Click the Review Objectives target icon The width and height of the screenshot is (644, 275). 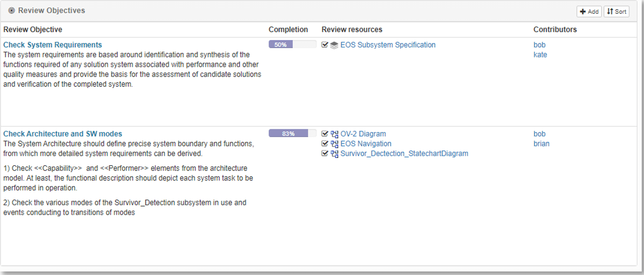(x=12, y=11)
